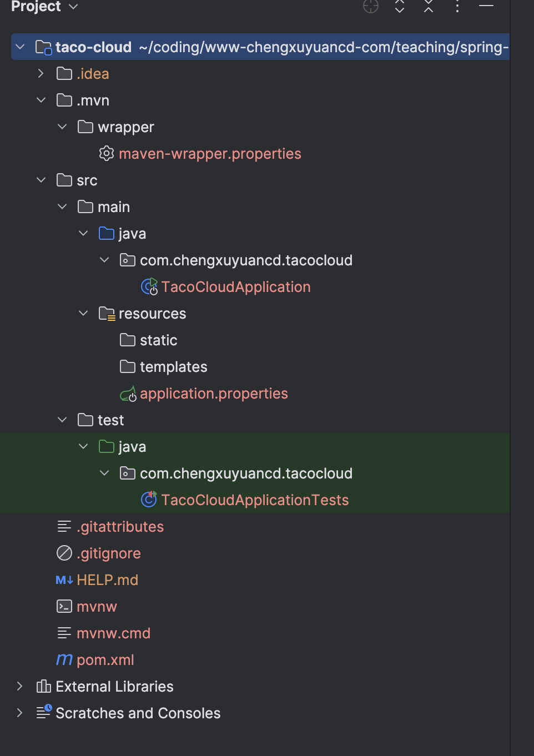Select the .gitignore file
Screen dimensions: 534x756
pyautogui.click(x=109, y=553)
